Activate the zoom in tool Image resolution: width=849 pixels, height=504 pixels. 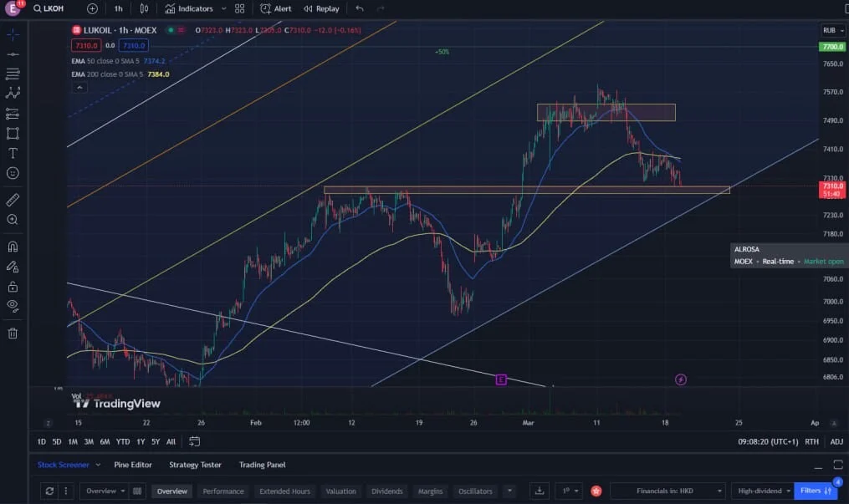pyautogui.click(x=13, y=220)
